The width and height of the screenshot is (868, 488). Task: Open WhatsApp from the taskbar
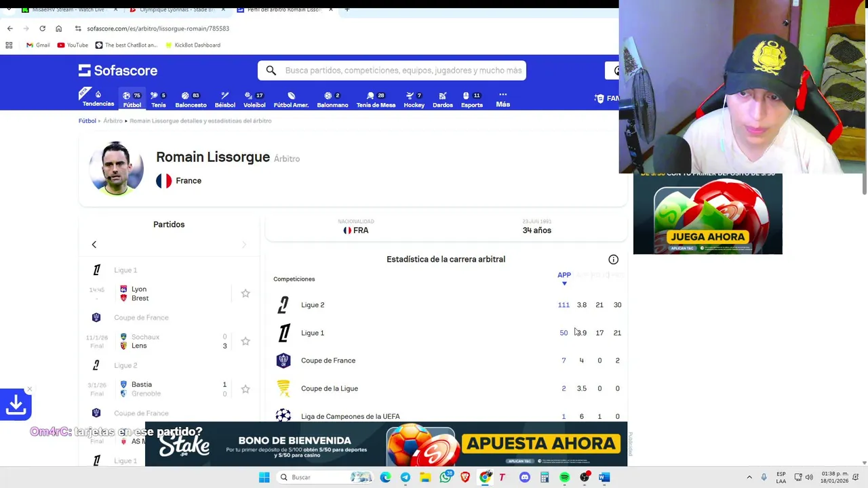[x=446, y=477]
